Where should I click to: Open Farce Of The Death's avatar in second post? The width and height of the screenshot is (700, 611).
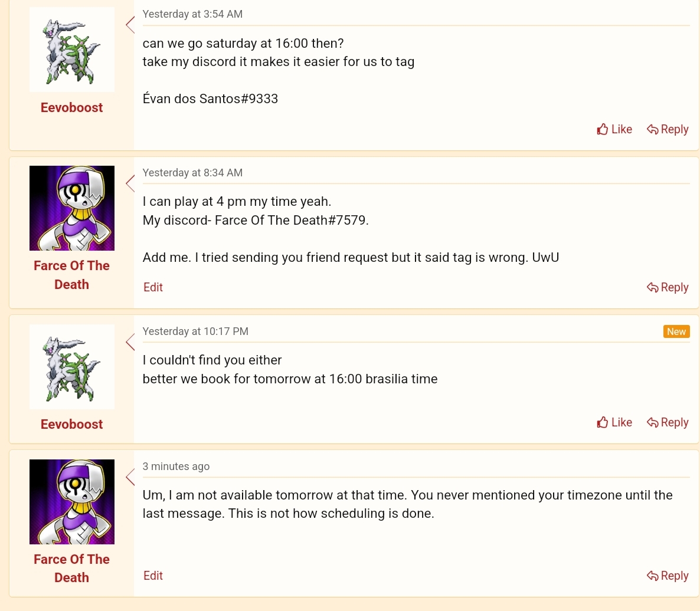point(72,208)
